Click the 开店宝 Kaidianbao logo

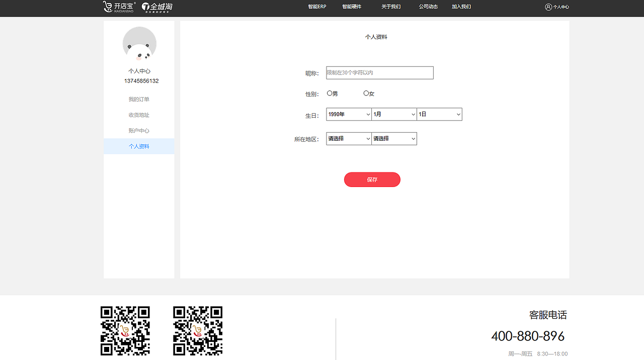[x=119, y=7]
